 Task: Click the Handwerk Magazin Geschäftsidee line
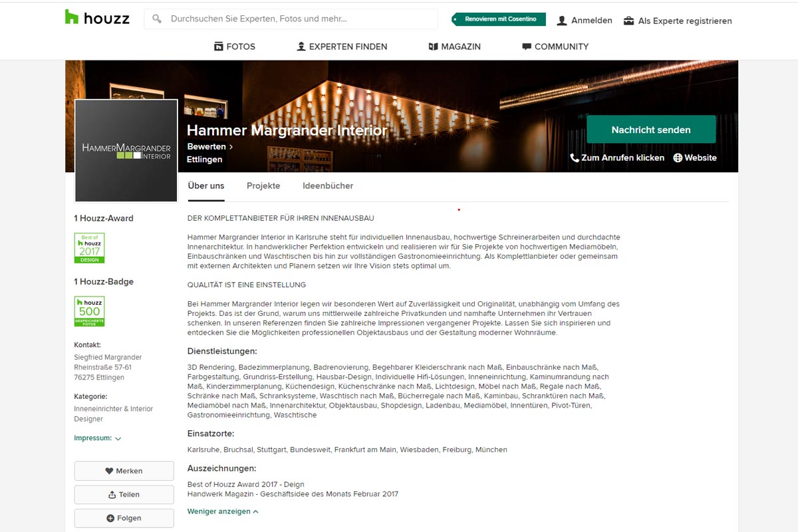pyautogui.click(x=293, y=494)
